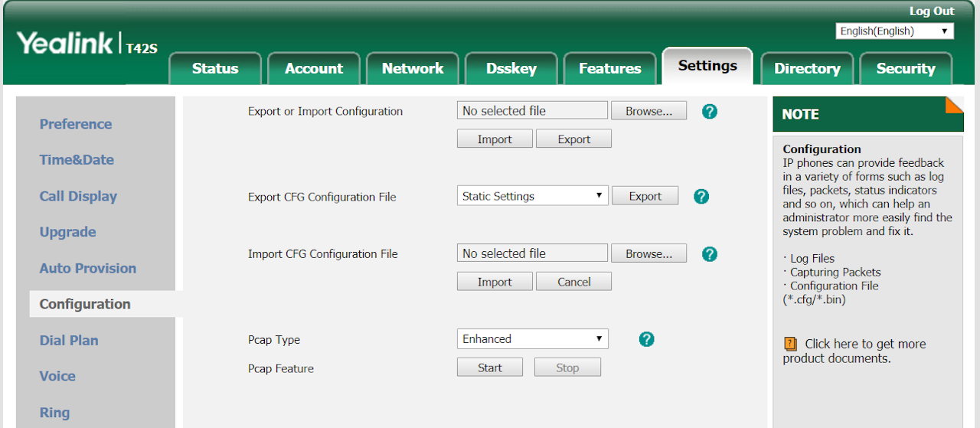
Task: Click help icon beside Import CFG Configuration File
Action: pyautogui.click(x=709, y=254)
